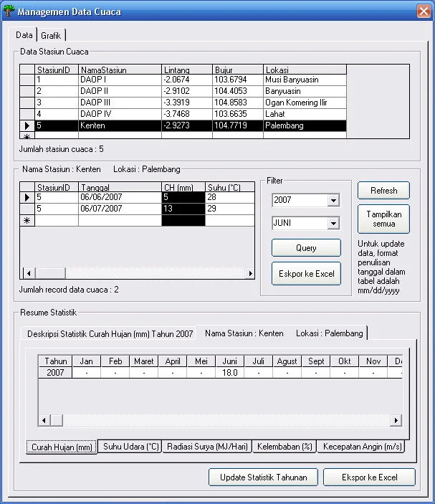
Task: Click the Refresh button
Action: point(383,191)
